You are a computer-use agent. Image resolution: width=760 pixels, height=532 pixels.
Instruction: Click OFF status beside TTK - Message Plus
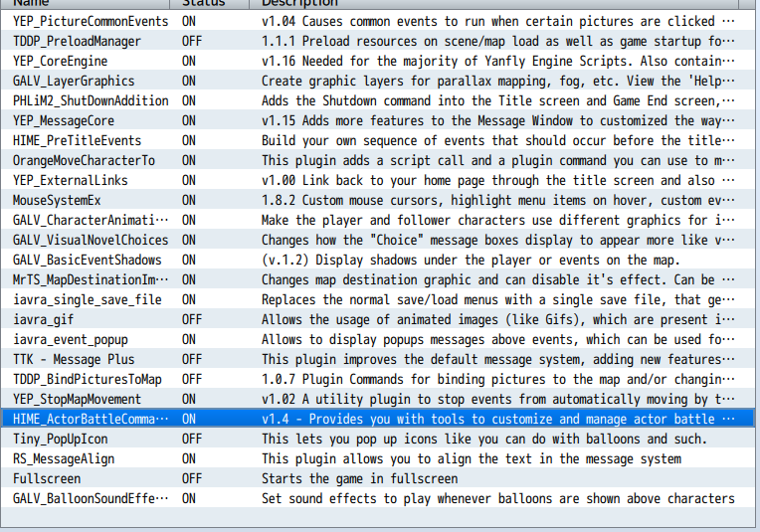[192, 359]
